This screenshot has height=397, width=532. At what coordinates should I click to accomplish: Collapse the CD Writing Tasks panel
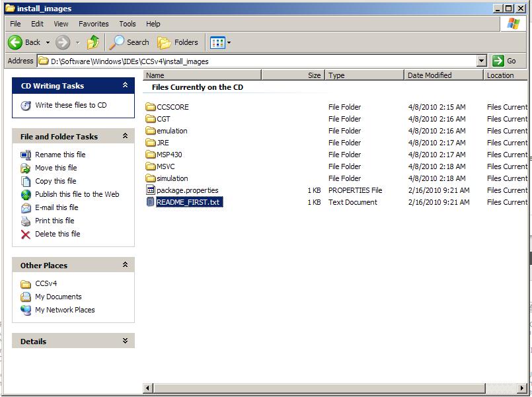(125, 85)
